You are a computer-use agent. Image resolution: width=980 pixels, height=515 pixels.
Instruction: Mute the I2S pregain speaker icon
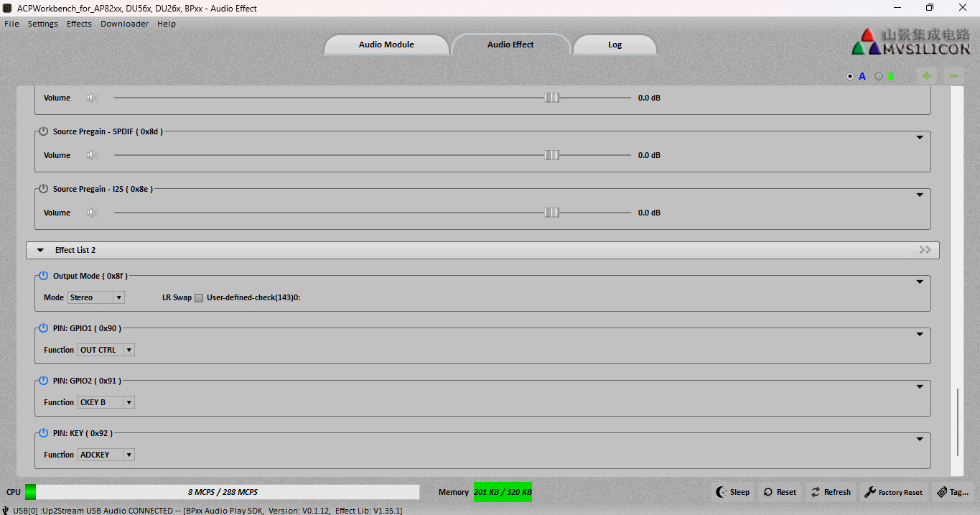click(x=92, y=213)
